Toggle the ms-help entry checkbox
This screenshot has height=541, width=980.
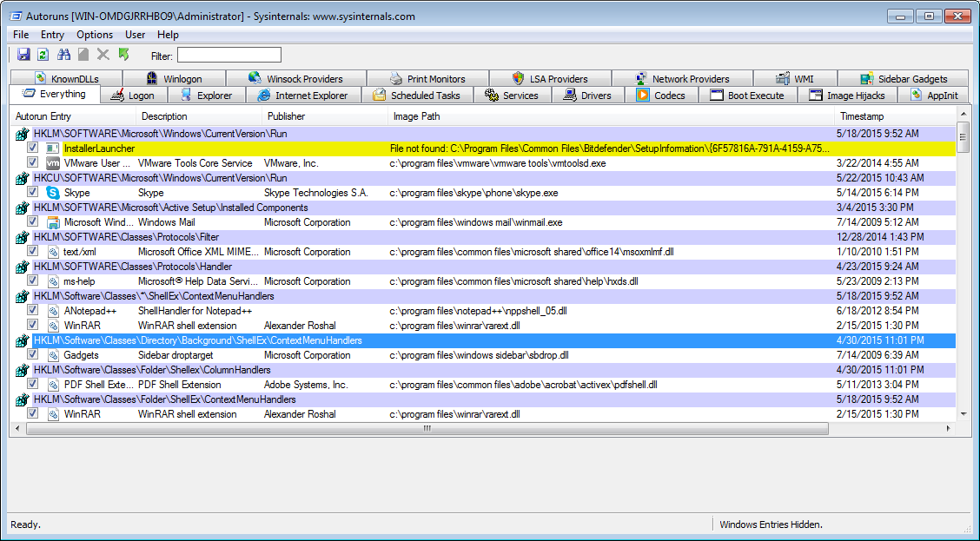coord(32,280)
